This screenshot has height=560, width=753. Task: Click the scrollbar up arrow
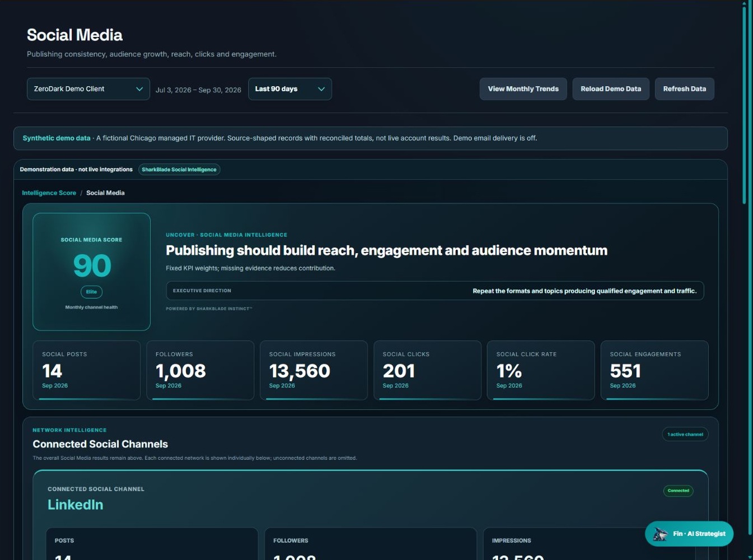pyautogui.click(x=744, y=3)
